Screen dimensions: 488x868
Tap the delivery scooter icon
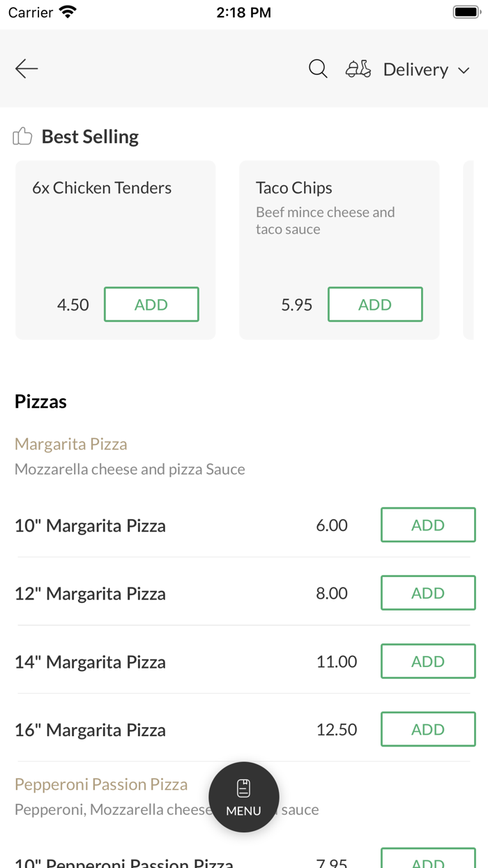tap(358, 68)
